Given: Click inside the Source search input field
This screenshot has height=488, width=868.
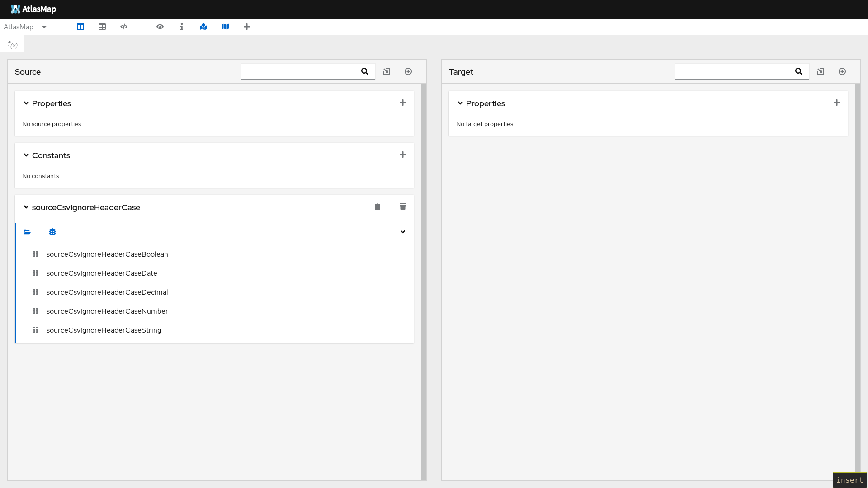Looking at the screenshot, I should coord(297,71).
